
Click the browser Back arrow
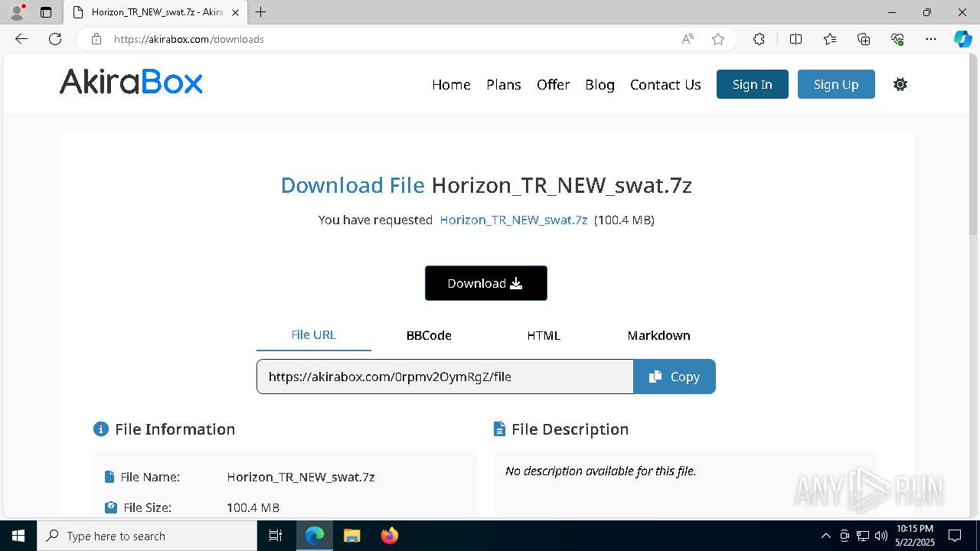(21, 39)
